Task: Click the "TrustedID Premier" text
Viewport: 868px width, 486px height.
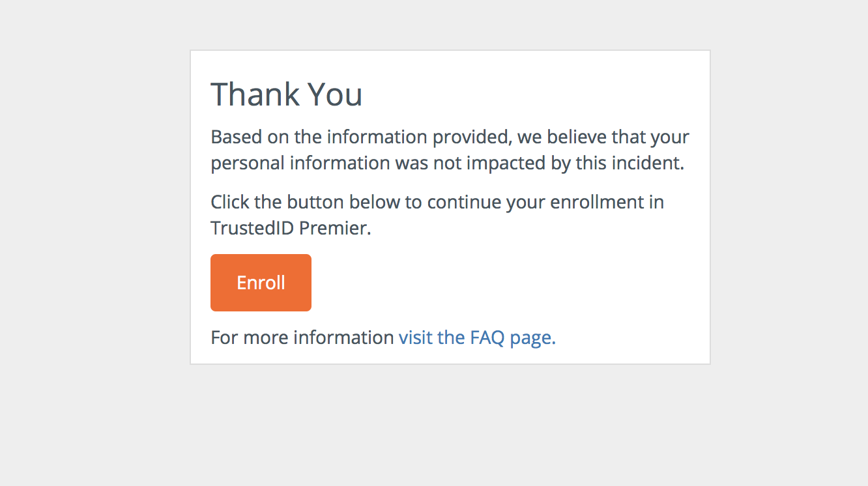Action: coord(291,228)
